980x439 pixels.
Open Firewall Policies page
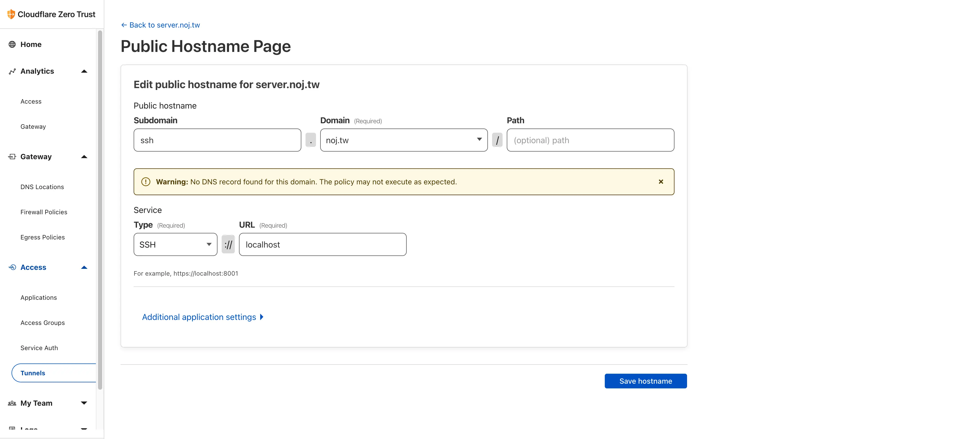[x=44, y=212]
